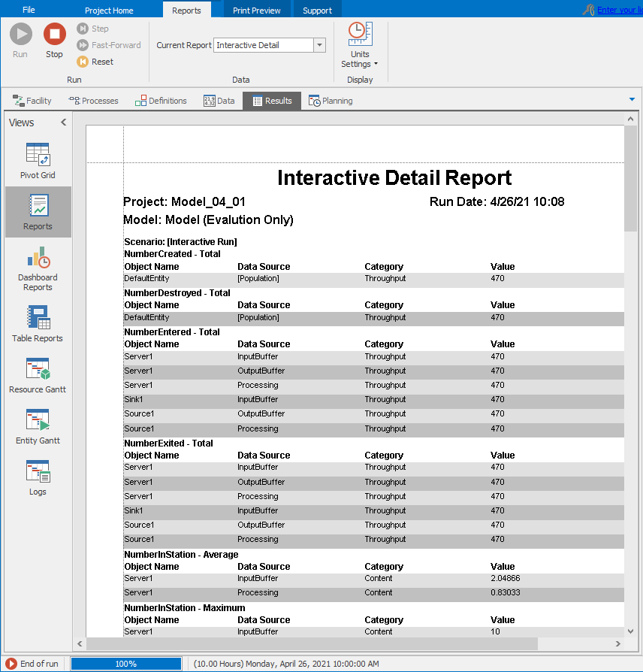Switch to Project Home ribbon tab

(109, 11)
